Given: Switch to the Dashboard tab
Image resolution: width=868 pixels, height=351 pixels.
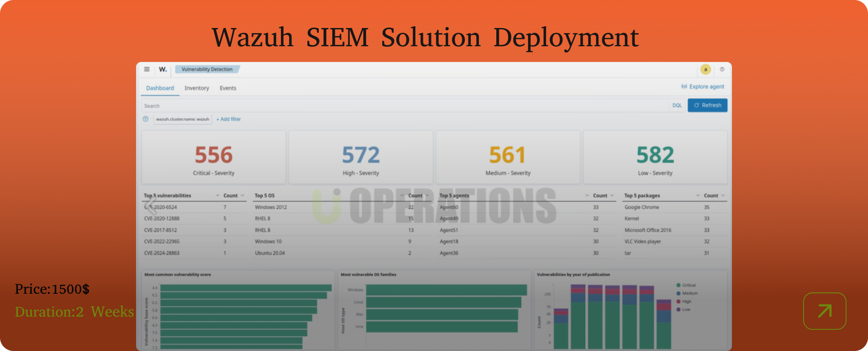Looking at the screenshot, I should click(x=160, y=88).
